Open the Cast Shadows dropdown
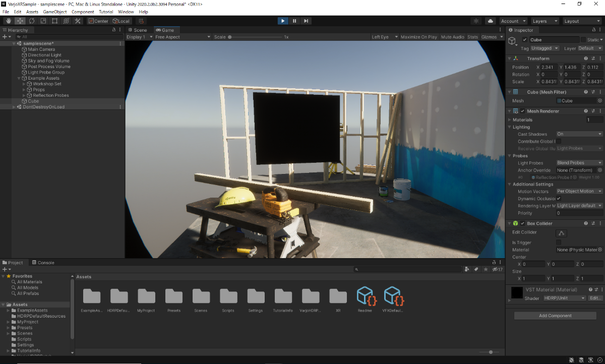Screen dimensions: 605x364 pos(579,134)
